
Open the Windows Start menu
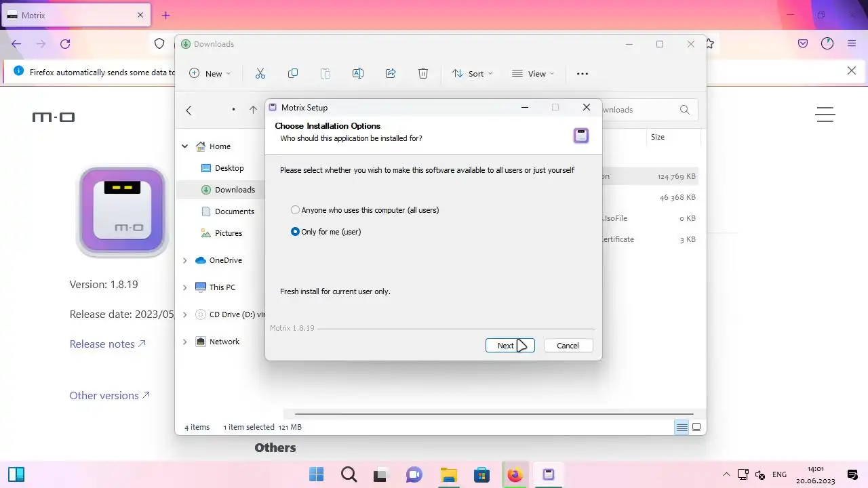click(317, 474)
